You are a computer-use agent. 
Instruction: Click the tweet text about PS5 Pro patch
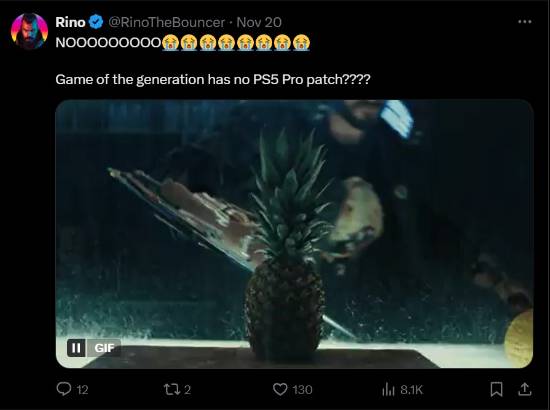pos(213,79)
